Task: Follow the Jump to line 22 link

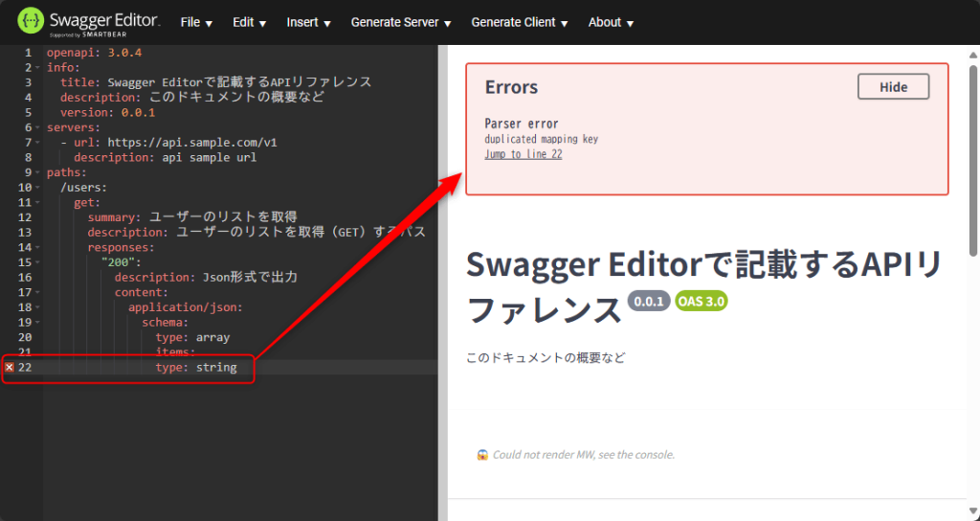Action: [x=523, y=154]
